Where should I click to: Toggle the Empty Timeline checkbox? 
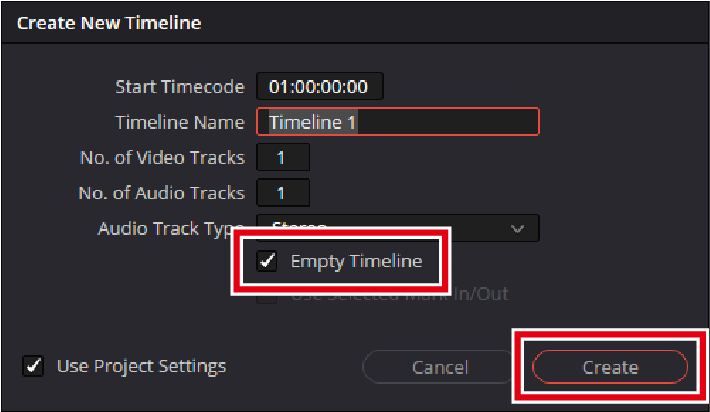(267, 262)
